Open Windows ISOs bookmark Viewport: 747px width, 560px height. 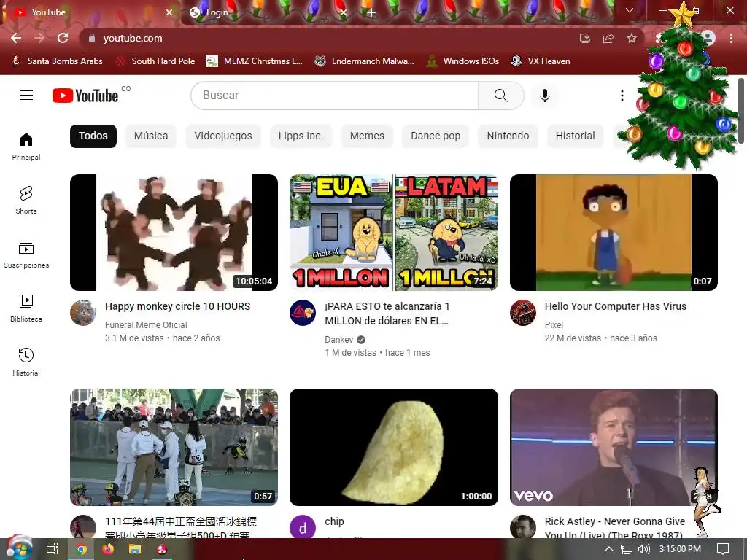[x=462, y=61]
